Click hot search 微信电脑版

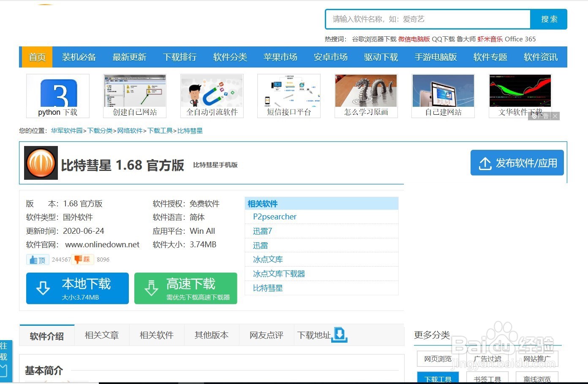414,39
